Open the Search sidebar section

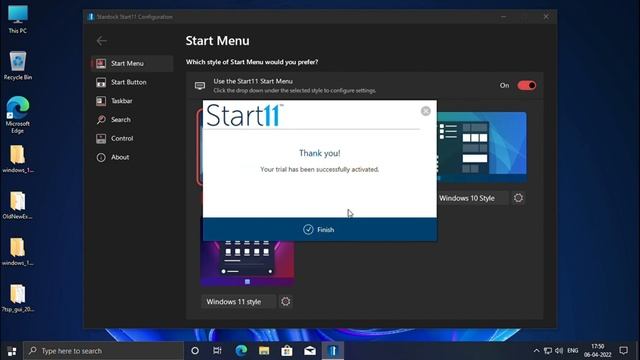(x=132, y=120)
